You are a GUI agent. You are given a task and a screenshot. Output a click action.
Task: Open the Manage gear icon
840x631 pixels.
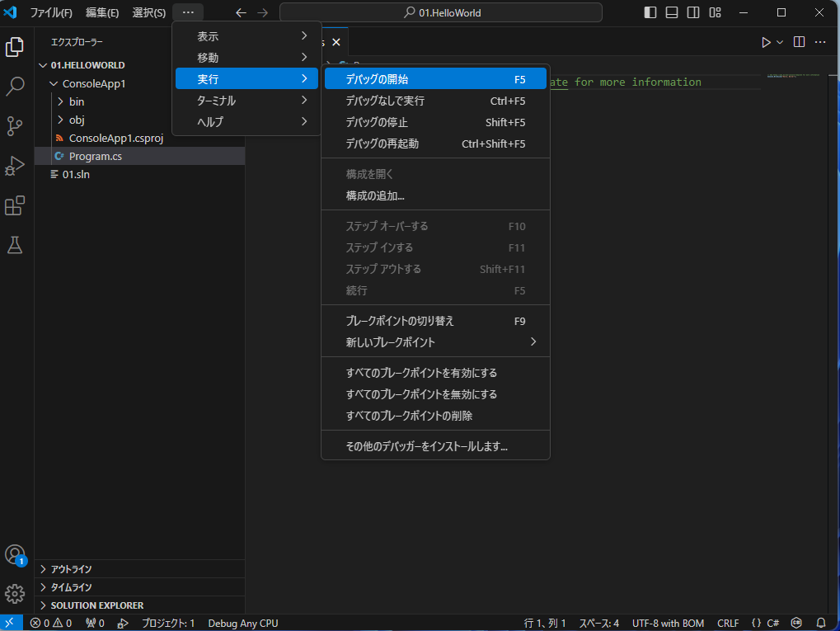15,594
